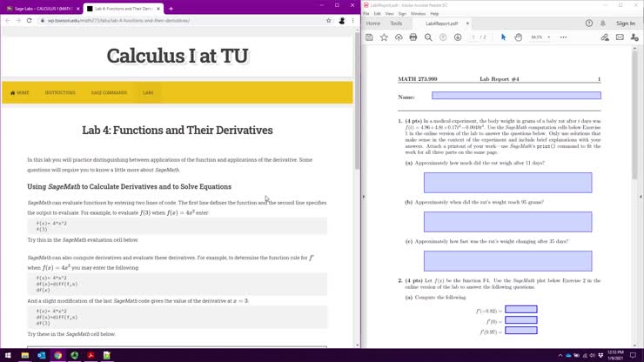Click the email envelope icon in Acrobat
644x362 pixels.
(621, 37)
